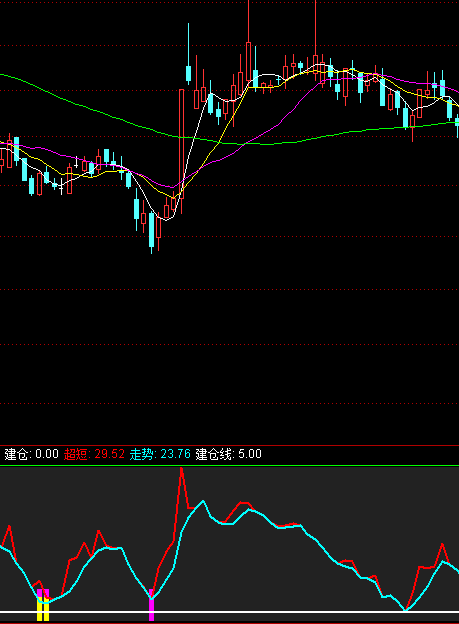Viewport: 459px width, 624px height.
Task: Select the yellow and magenta signal bars at the first trough
Action: [43, 605]
